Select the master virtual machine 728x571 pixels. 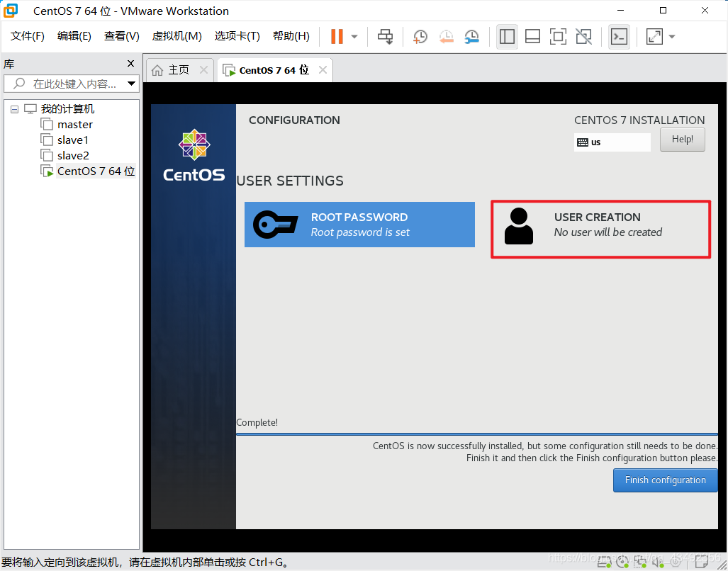[x=74, y=124]
